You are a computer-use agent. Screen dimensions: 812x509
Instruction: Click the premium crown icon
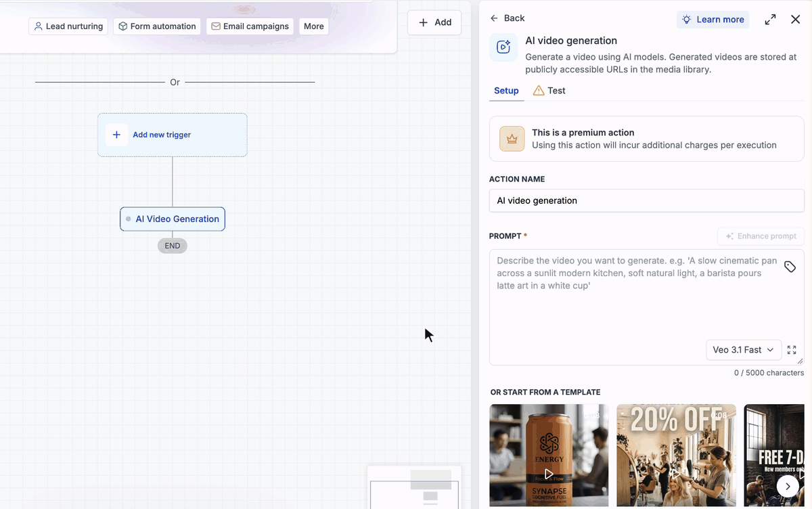[x=512, y=139]
